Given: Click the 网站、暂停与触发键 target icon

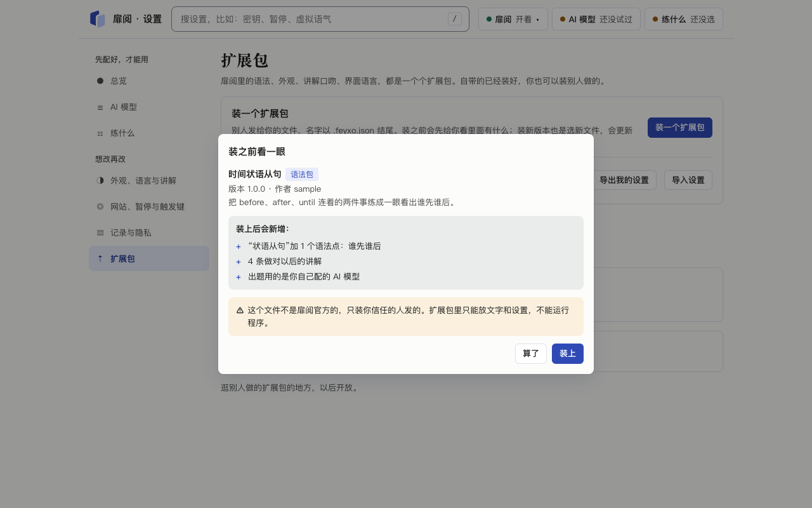Looking at the screenshot, I should [100, 206].
